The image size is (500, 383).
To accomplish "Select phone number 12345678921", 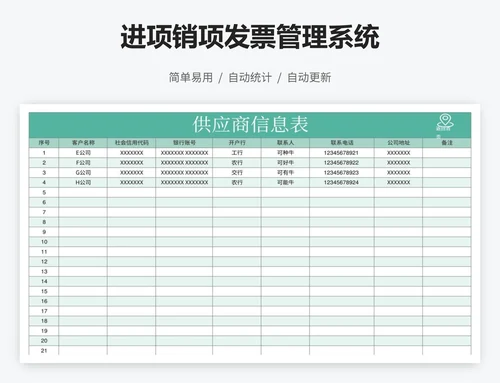I will tap(341, 153).
